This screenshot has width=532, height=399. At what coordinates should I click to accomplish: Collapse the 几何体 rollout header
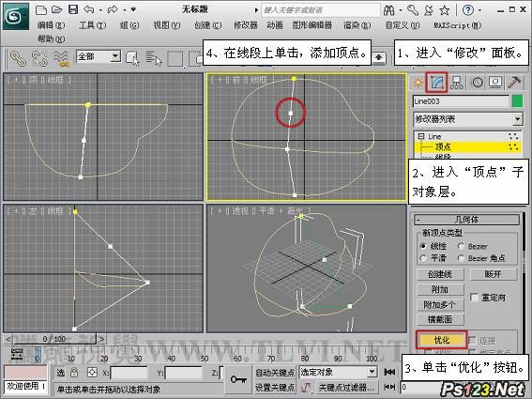(x=467, y=220)
